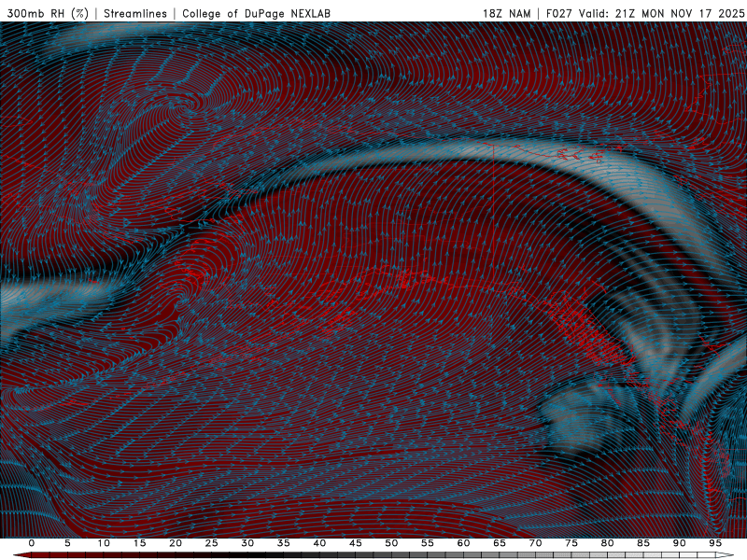Click the colorbar tick label "75"

pos(571,543)
